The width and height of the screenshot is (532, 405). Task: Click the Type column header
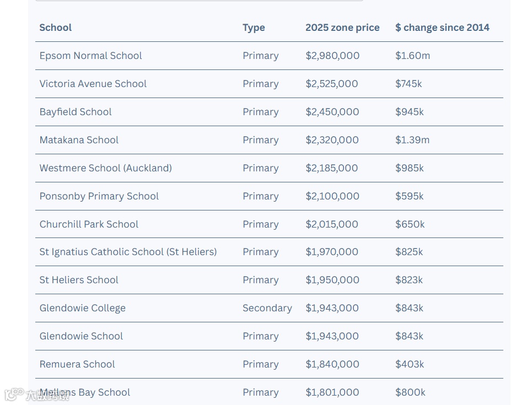tap(254, 28)
